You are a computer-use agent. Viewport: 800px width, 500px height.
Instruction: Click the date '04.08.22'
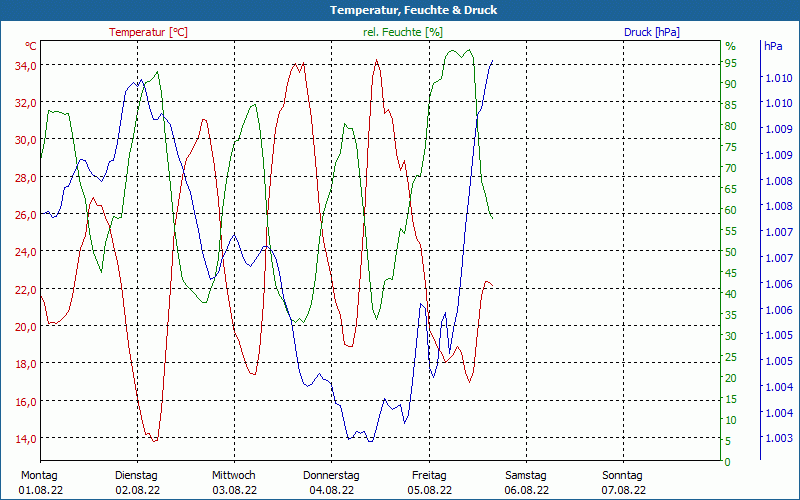[x=332, y=490]
